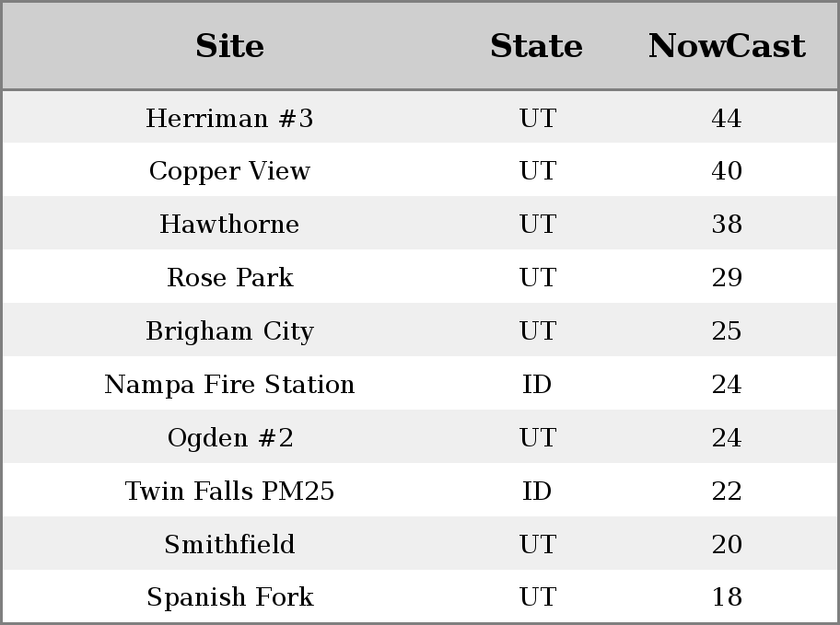Click the Nampa Fire Station entry
This screenshot has height=625, width=840.
click(x=229, y=384)
